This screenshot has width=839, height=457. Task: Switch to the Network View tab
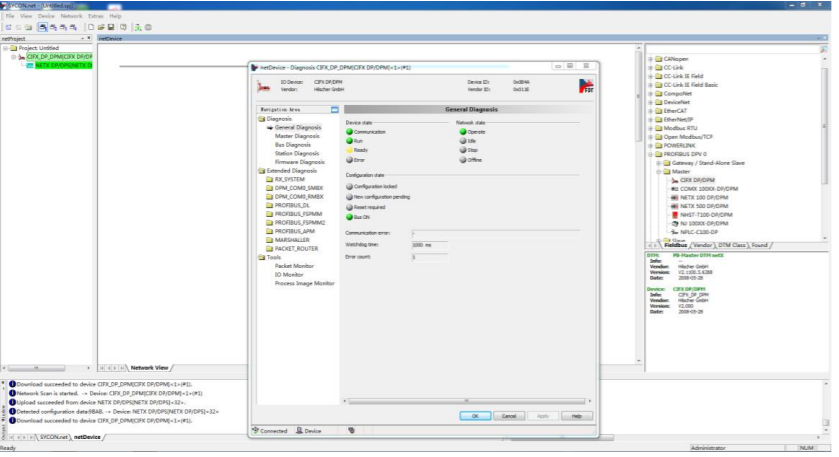[x=149, y=368]
